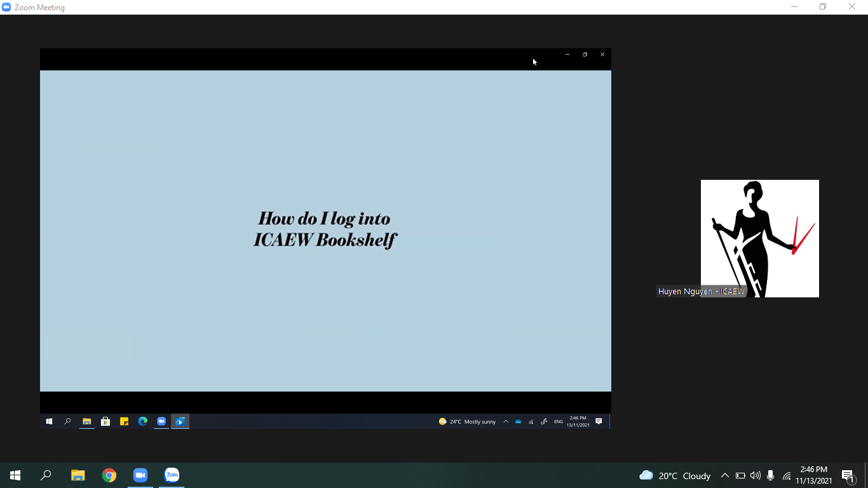Viewport: 868px width, 488px height.
Task: Restore the window inside the shared screen
Action: tap(585, 55)
